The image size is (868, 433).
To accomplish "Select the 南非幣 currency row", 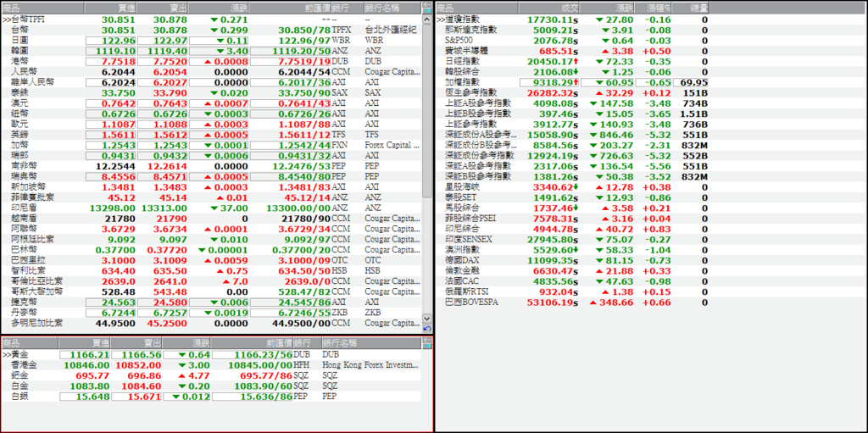I will [x=211, y=166].
